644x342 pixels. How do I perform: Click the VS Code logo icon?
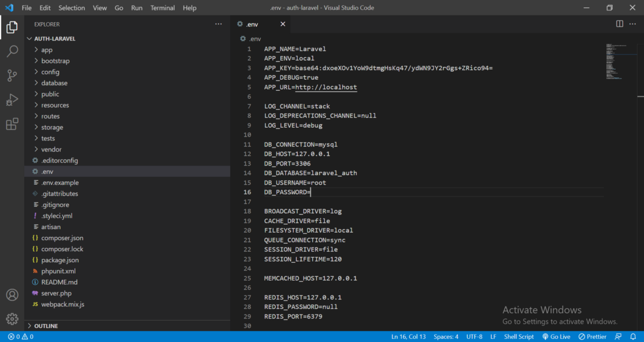tap(9, 8)
